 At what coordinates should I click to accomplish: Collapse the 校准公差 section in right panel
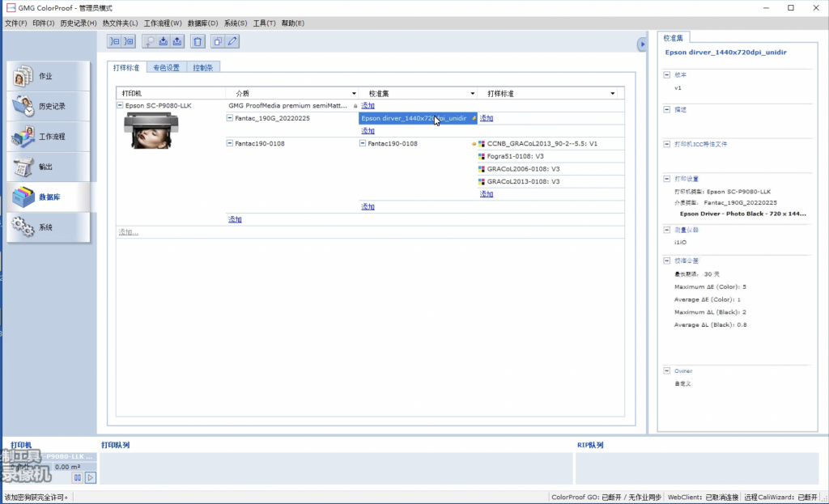coord(667,260)
